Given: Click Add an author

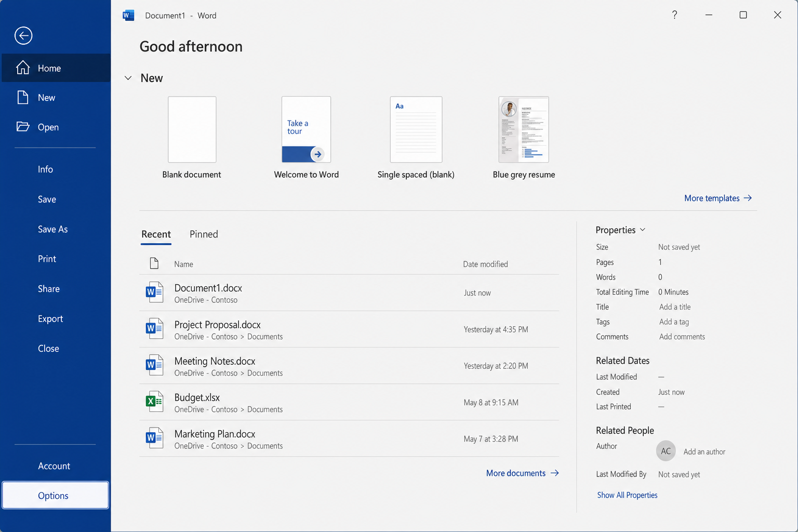Looking at the screenshot, I should (704, 451).
